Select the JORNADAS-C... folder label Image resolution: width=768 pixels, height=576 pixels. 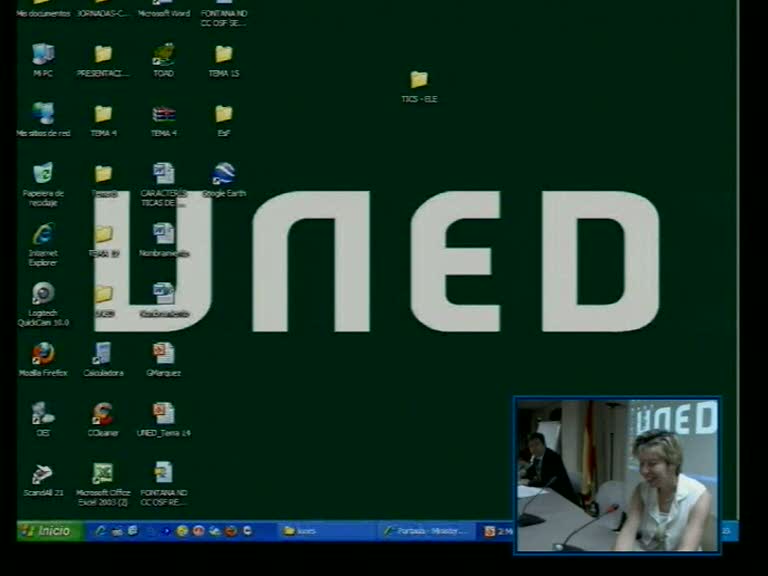tap(103, 14)
